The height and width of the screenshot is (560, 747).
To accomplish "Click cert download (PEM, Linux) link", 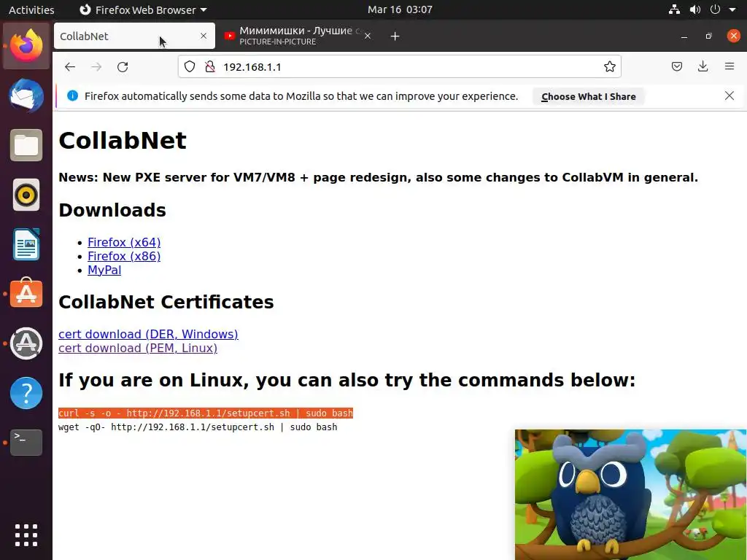I will tap(138, 348).
